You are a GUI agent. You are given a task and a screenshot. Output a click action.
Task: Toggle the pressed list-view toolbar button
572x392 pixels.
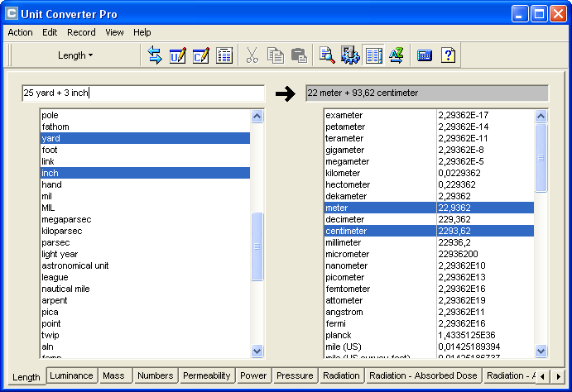pos(373,55)
